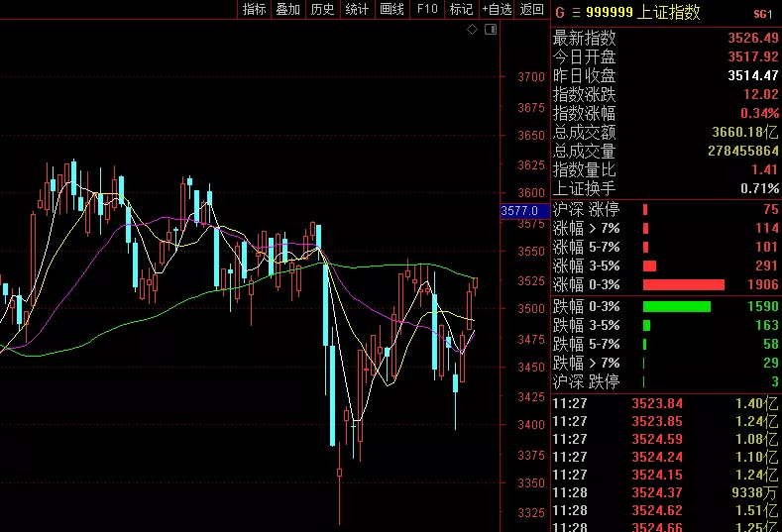
Task: Click the red bar for 涨幅 3-5%
Action: click(649, 266)
